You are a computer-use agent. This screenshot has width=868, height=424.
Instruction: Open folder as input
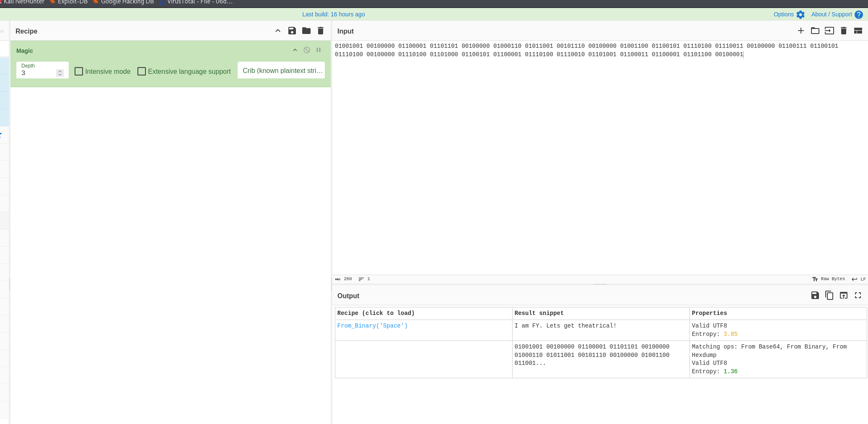815,31
